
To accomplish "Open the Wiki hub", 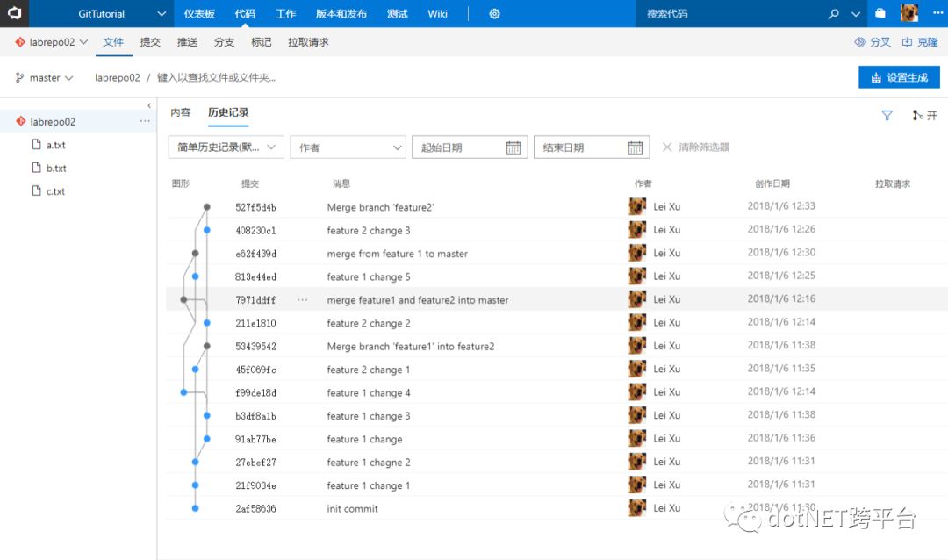I will coord(437,13).
